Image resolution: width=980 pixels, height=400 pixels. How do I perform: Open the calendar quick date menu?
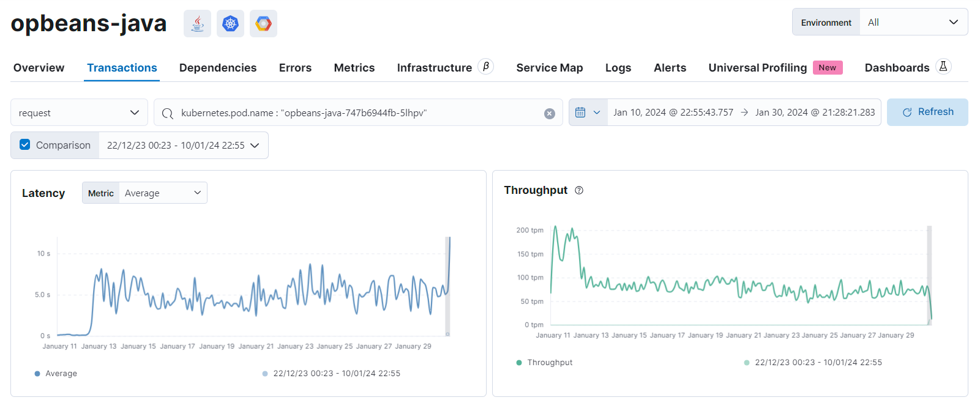pyautogui.click(x=588, y=113)
